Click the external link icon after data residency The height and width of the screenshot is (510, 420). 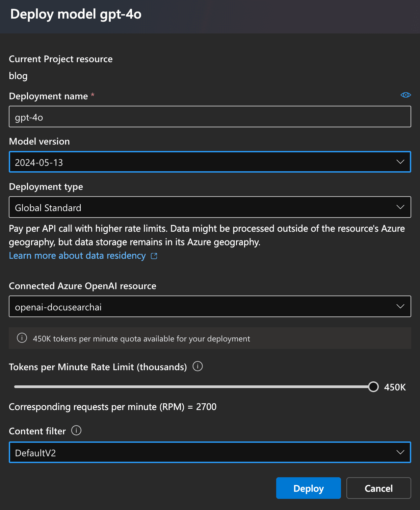pos(154,256)
